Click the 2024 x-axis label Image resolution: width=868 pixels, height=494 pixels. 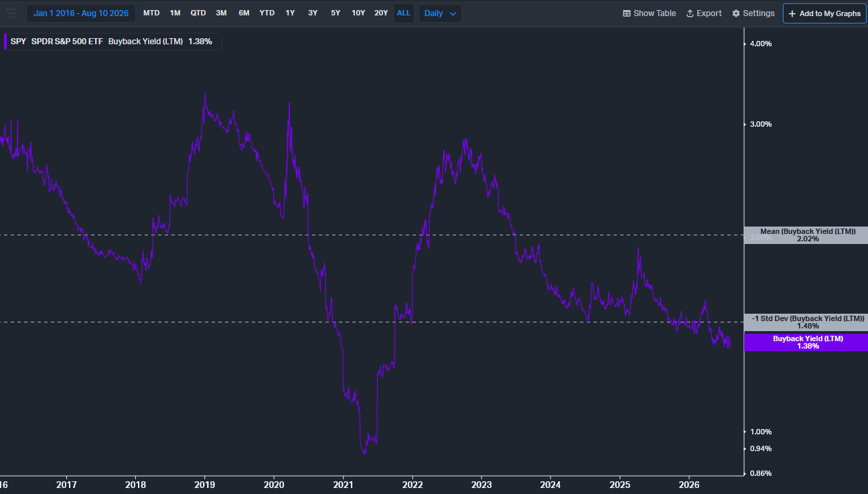coord(551,485)
